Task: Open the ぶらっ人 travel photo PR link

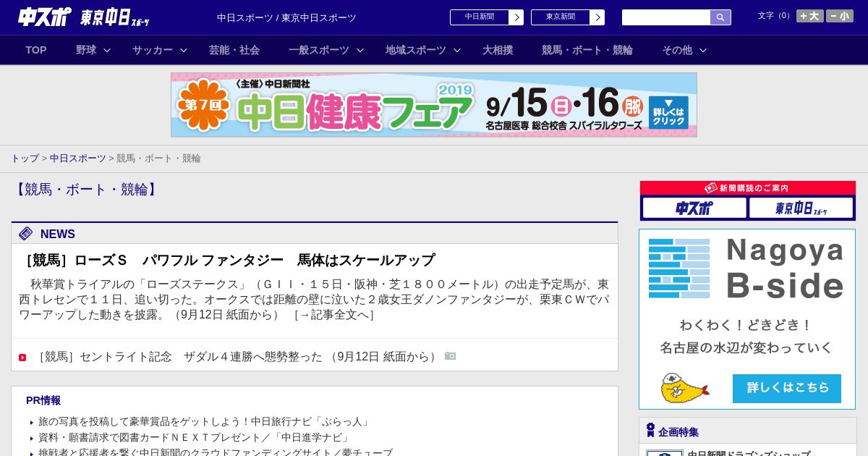Action: (205, 421)
